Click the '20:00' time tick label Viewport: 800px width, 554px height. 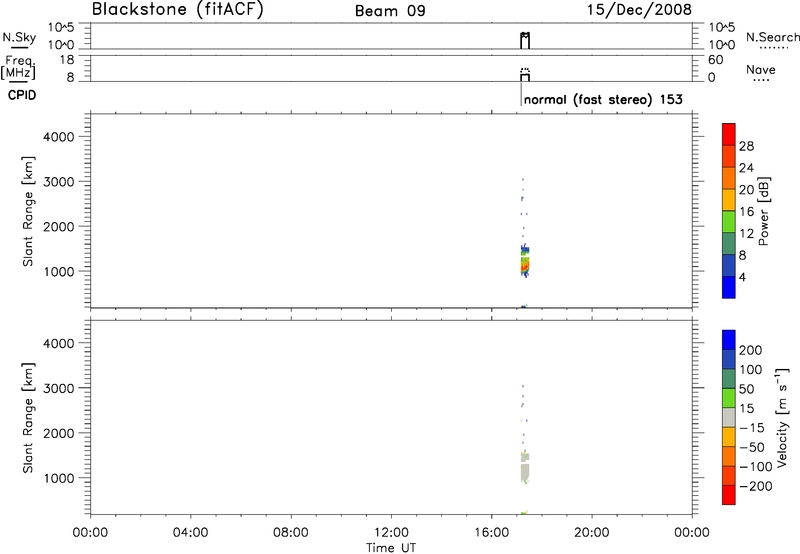point(591,533)
